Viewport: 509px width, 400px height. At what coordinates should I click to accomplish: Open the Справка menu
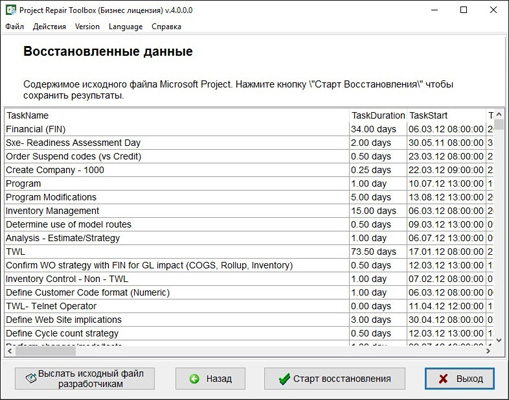point(166,27)
